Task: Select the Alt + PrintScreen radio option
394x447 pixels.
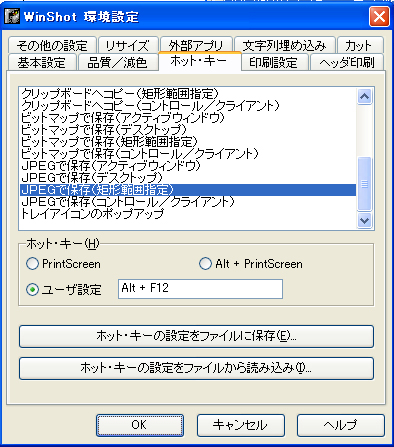Action: (x=205, y=264)
